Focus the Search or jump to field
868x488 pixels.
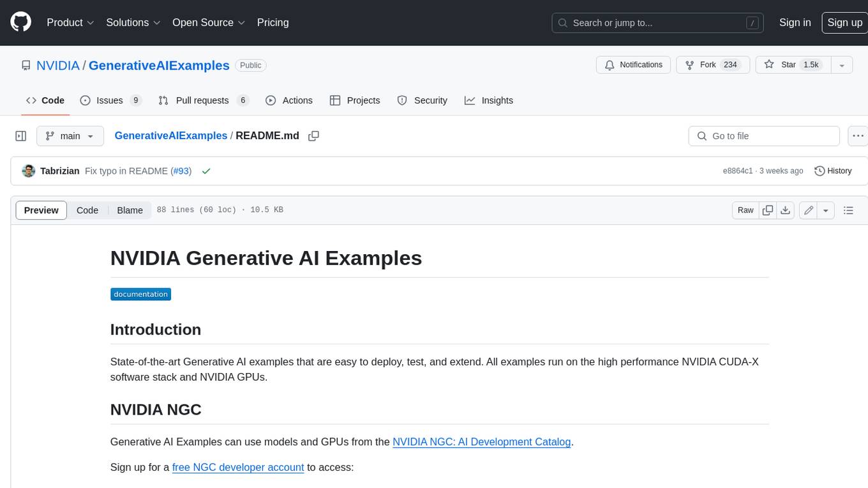click(x=657, y=22)
